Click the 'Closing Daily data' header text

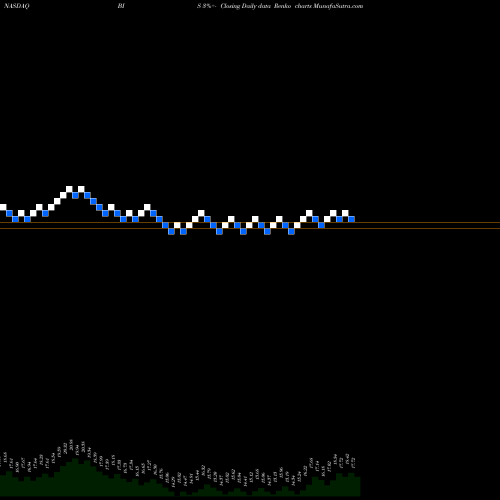(246, 6)
